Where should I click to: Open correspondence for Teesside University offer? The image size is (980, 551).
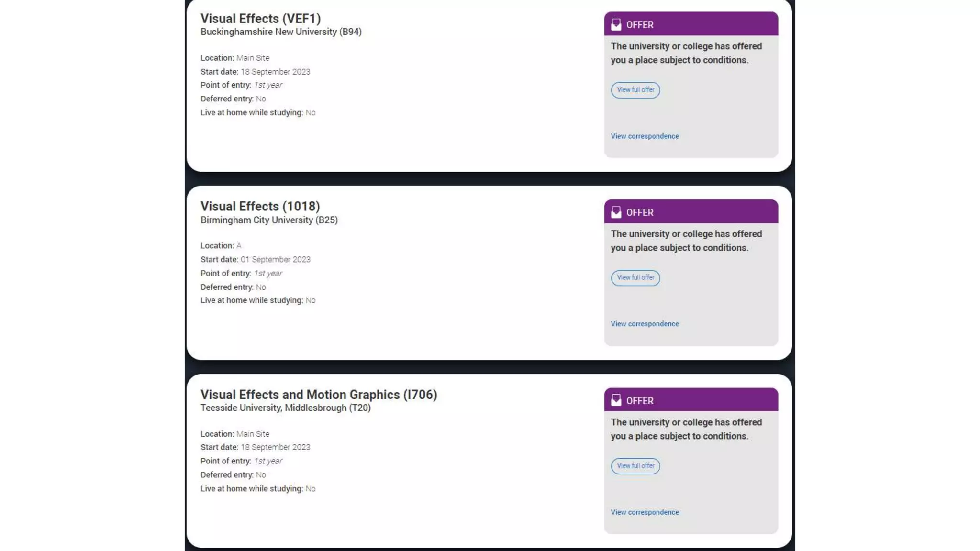645,512
